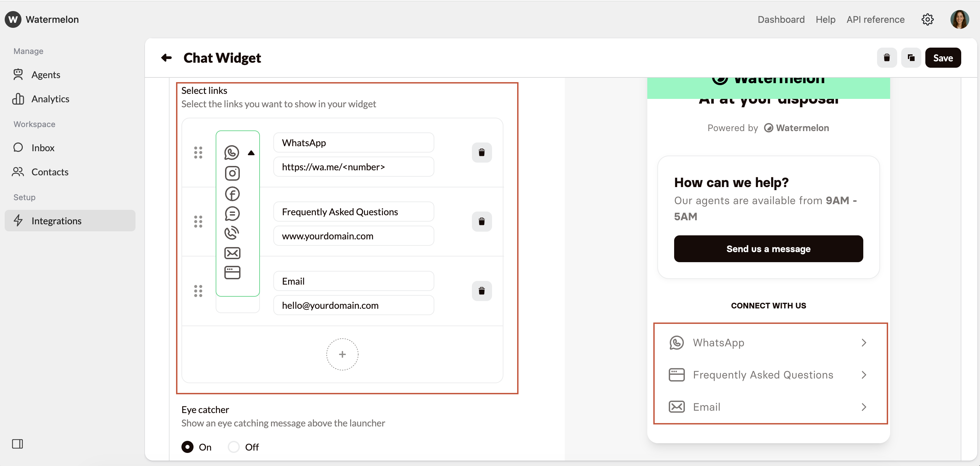
Task: Choose the phone icon for the link
Action: tap(232, 232)
